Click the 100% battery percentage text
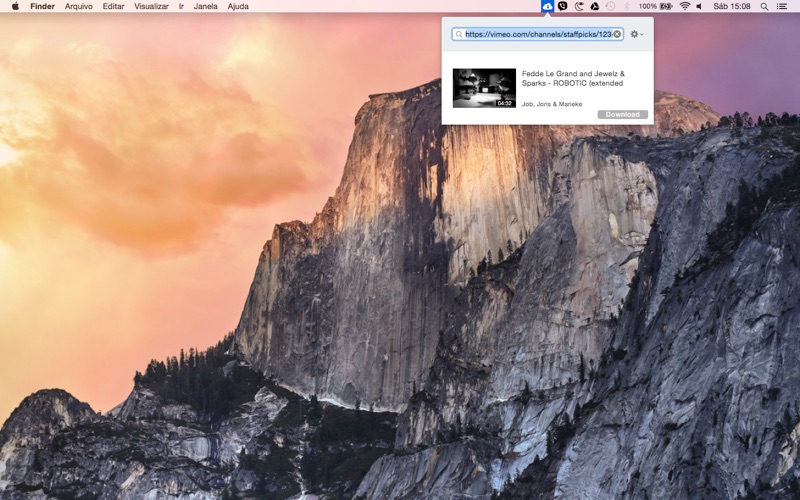The image size is (800, 500). pos(647,6)
